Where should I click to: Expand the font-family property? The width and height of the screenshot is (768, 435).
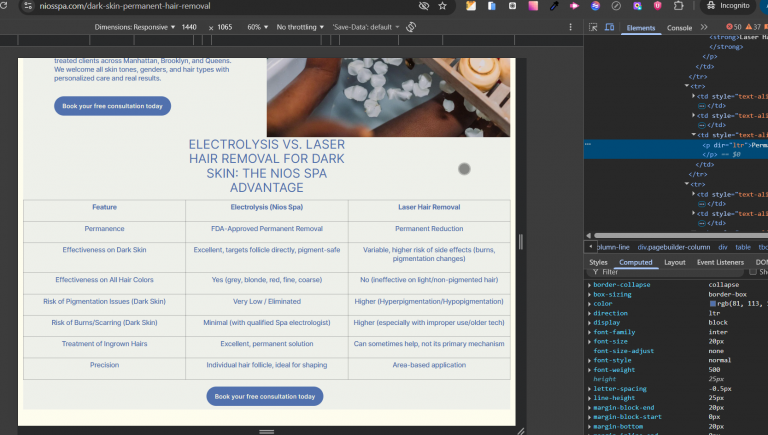pyautogui.click(x=590, y=332)
